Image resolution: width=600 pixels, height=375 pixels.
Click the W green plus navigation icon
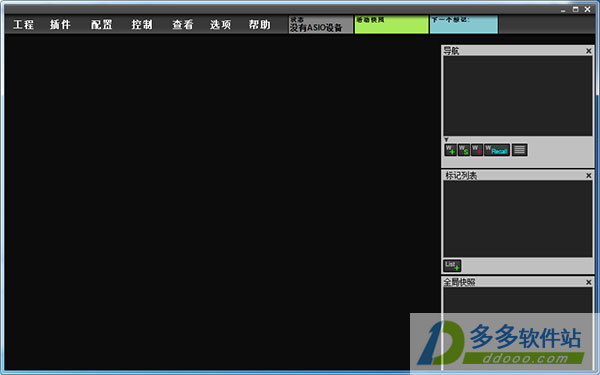point(450,150)
